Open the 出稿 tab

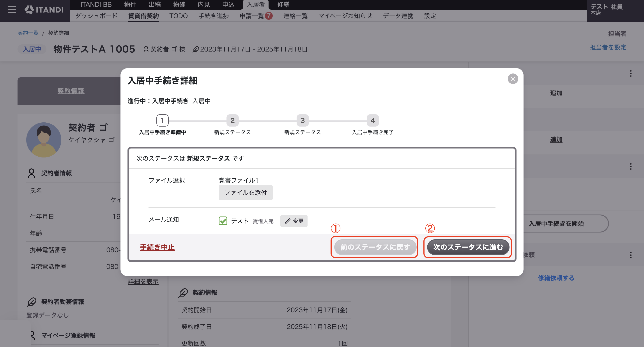pos(155,5)
